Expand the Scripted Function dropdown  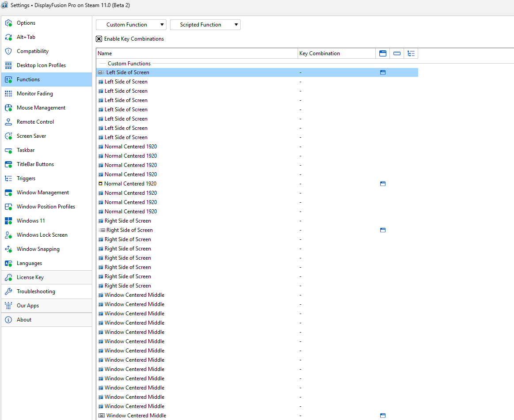point(205,25)
